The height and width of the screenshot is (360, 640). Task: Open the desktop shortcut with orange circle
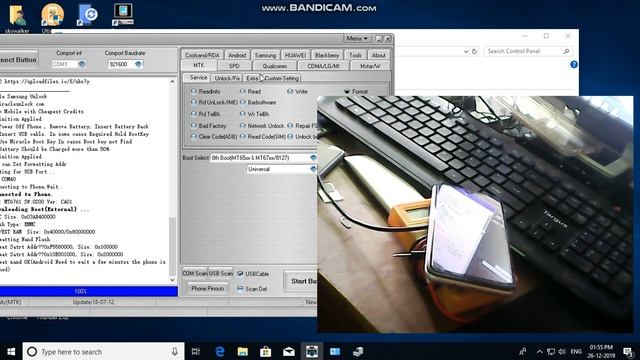[x=52, y=17]
